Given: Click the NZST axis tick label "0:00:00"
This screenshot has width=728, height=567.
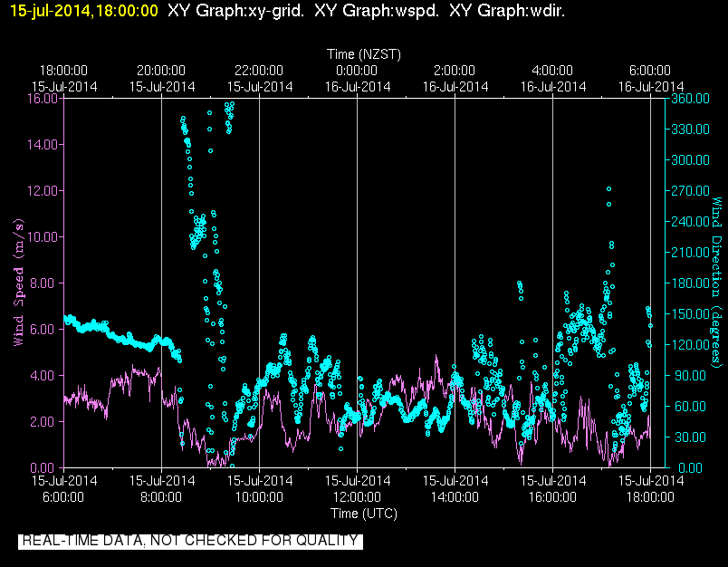Looking at the screenshot, I should [357, 71].
